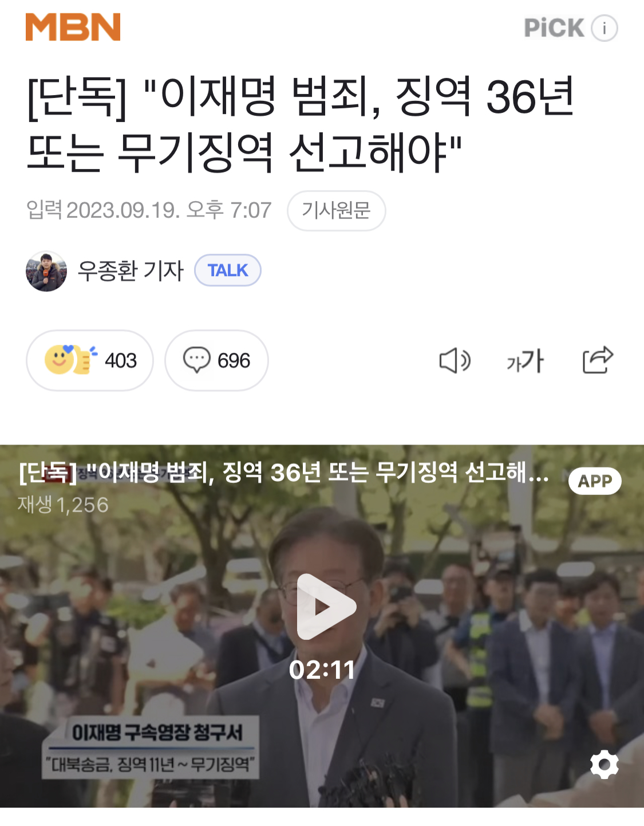Open the PiCK info circle icon
This screenshot has width=644, height=826.
[x=604, y=28]
